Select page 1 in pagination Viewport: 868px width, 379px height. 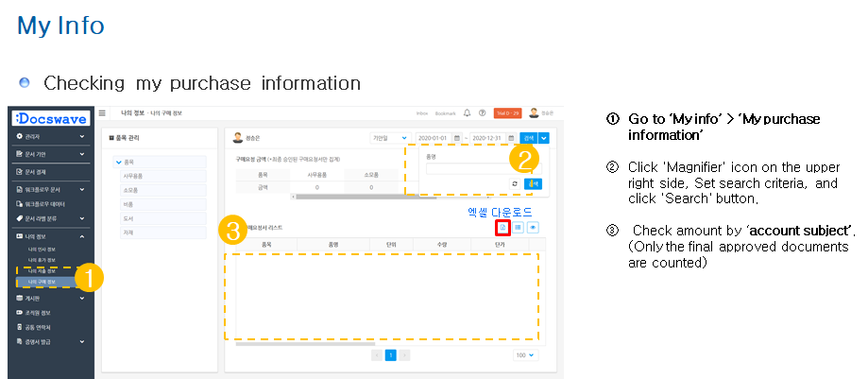390,355
